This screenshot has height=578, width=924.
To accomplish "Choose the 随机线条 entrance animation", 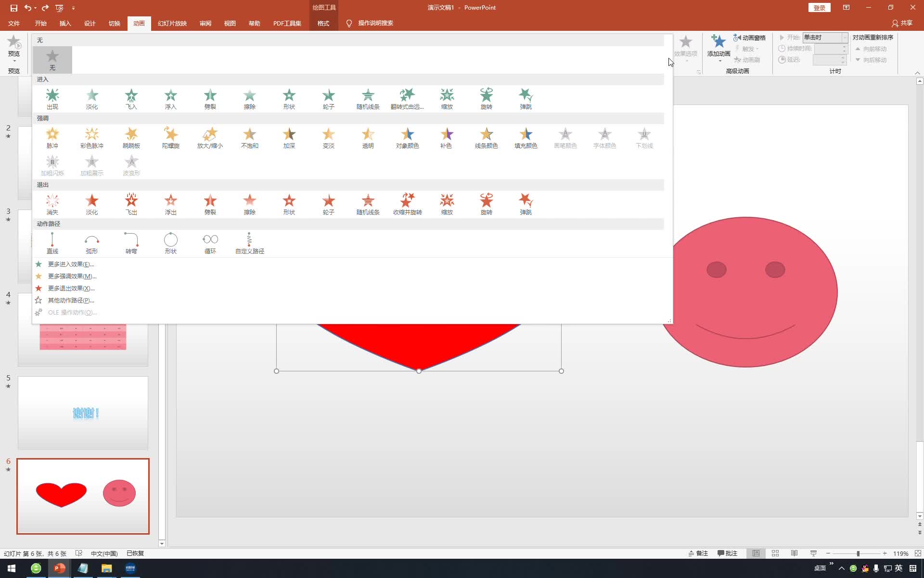I will 368,99.
